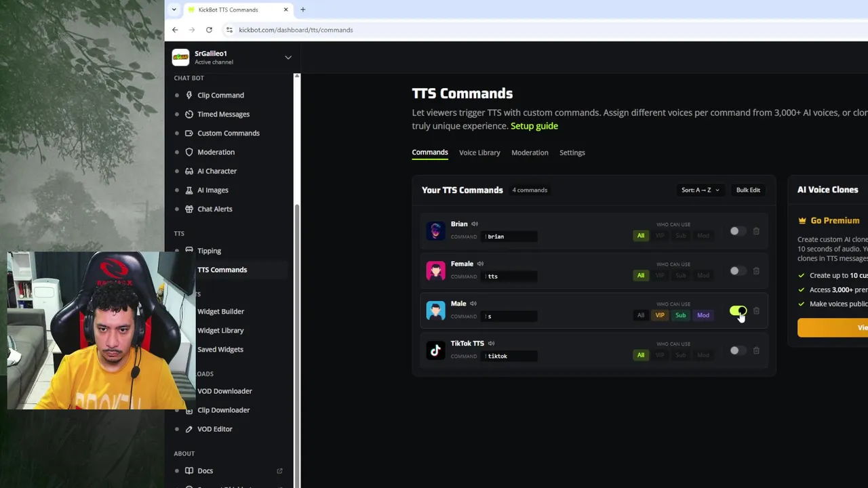Toggle Sub permission for Male command
Screen dimensions: 868x488
(680, 315)
